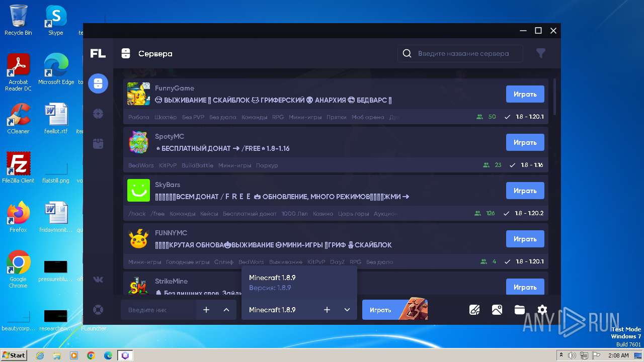Open the crosshair sidebar section
644x362 pixels.
point(98,114)
